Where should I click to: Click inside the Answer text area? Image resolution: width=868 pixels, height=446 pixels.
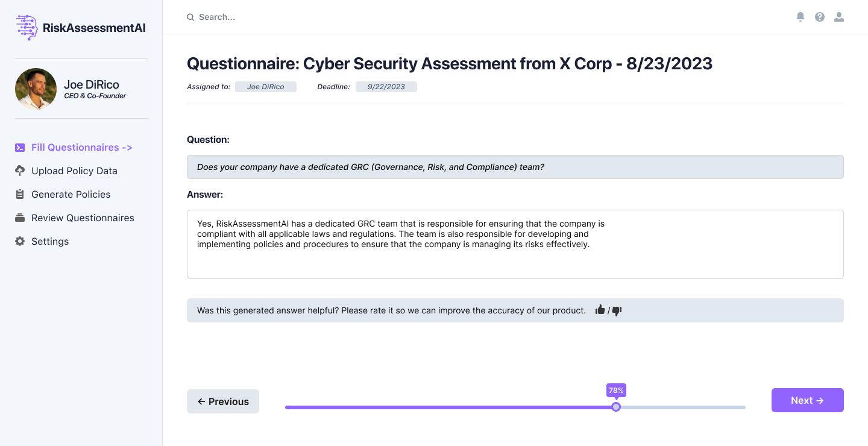point(515,244)
